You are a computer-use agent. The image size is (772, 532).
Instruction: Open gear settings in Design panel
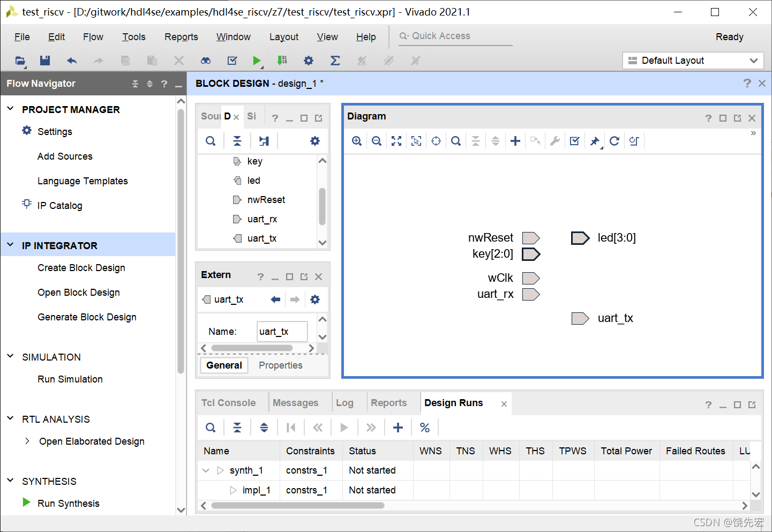[315, 141]
